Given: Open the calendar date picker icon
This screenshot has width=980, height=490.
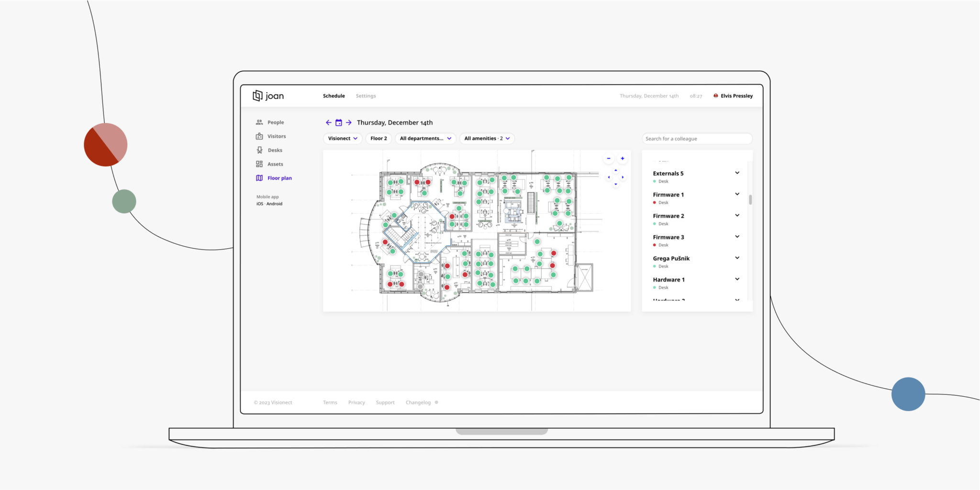Looking at the screenshot, I should [x=339, y=122].
